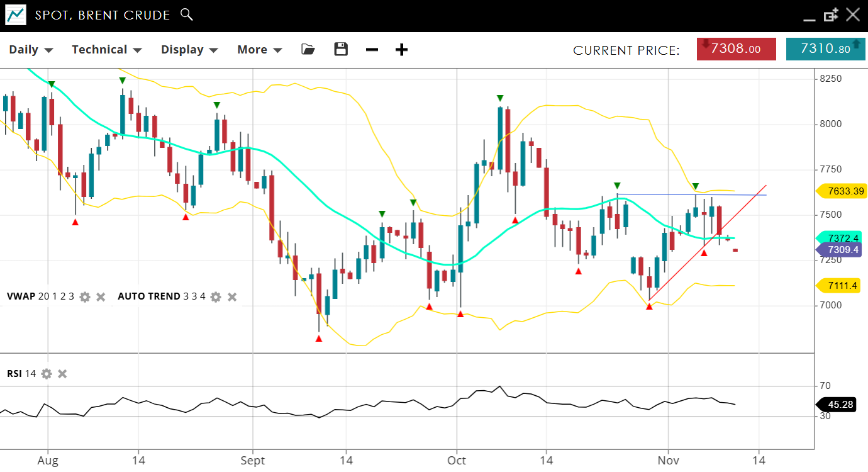868x472 pixels.
Task: Open the More menu
Action: [x=259, y=50]
